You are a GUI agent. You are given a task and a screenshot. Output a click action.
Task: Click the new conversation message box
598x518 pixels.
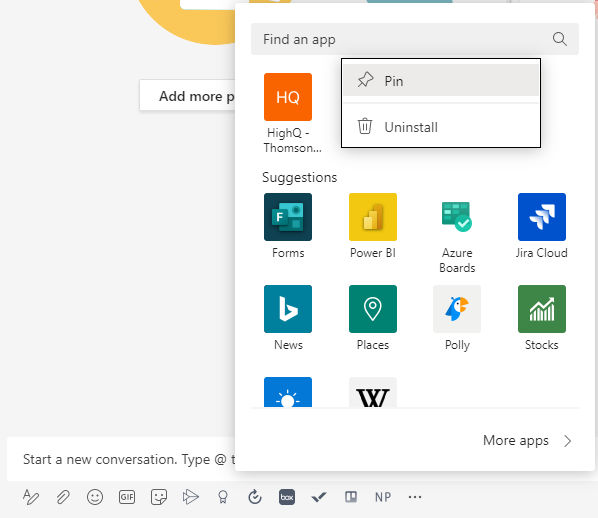(121, 459)
